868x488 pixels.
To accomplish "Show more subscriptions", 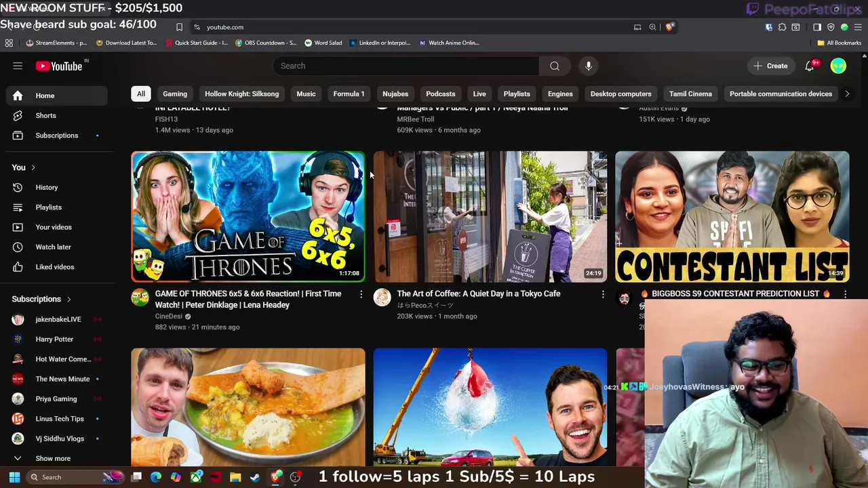I will (x=57, y=458).
